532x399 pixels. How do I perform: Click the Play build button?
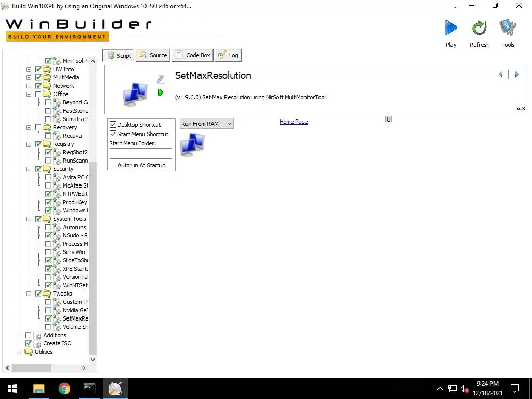[450, 28]
